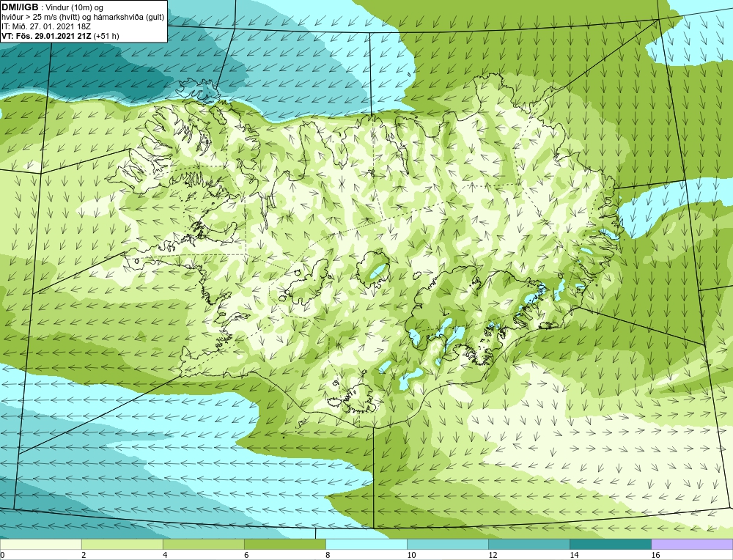Click the scale label '8'
The height and width of the screenshot is (560, 733).
[328, 556]
